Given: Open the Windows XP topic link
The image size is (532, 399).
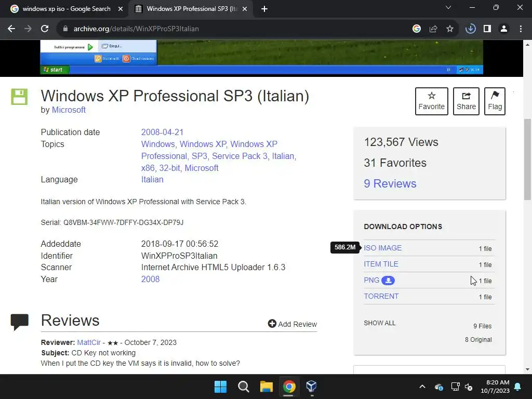Looking at the screenshot, I should (x=203, y=144).
